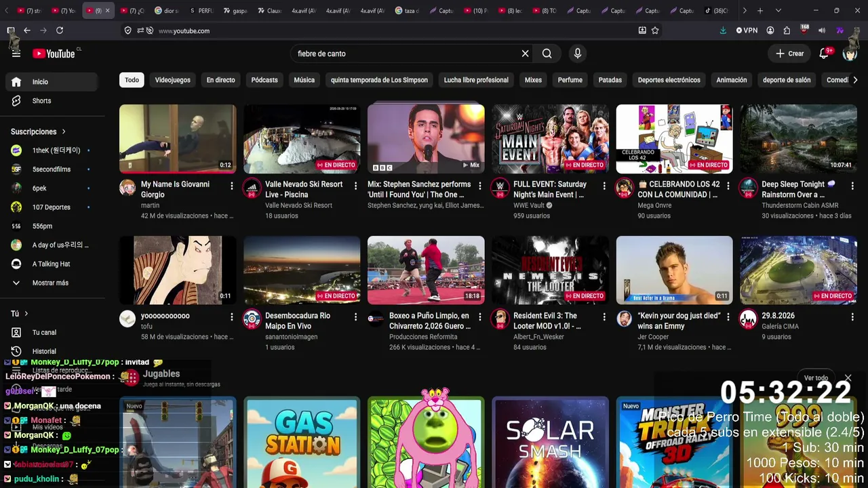This screenshot has height=488, width=868.
Task: Open the Boxeo a Puño Limpio thumbnail
Action: (426, 270)
